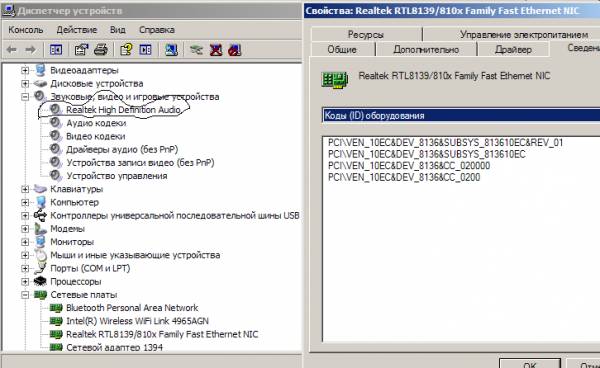The width and height of the screenshot is (600, 368).
Task: Expand the Клавиатуры node
Action: 25,189
